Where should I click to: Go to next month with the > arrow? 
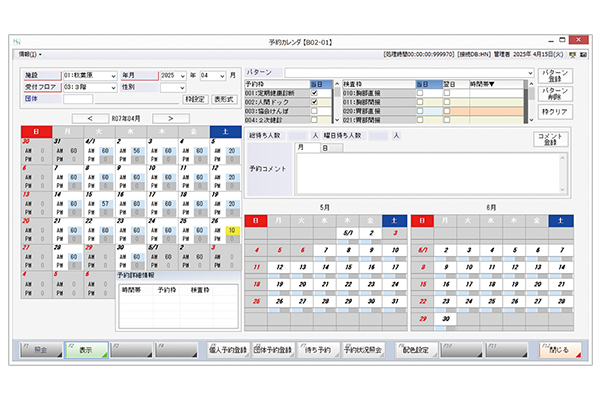click(171, 118)
